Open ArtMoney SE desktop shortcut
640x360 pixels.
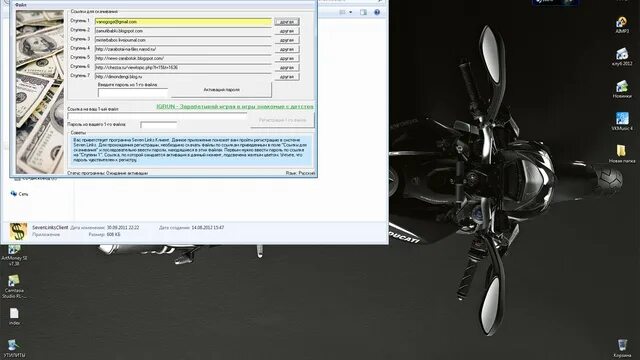[x=14, y=256]
